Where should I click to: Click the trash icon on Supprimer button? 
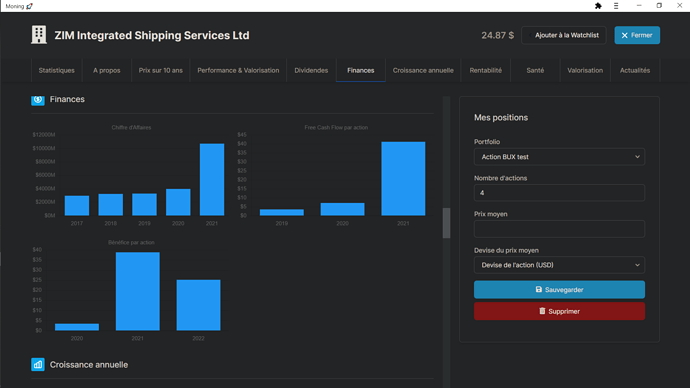(542, 311)
